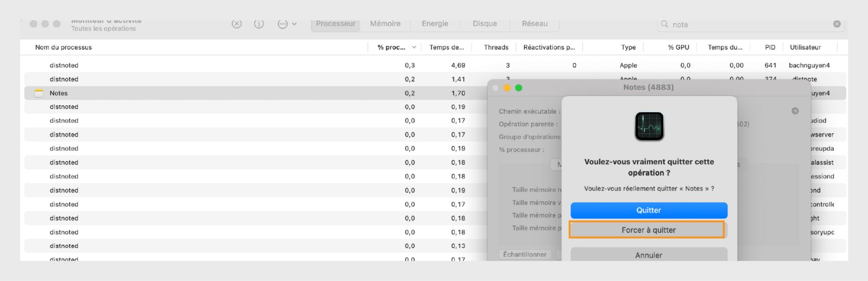
Task: Click the Toutes les opérations subtitle
Action: click(104, 29)
